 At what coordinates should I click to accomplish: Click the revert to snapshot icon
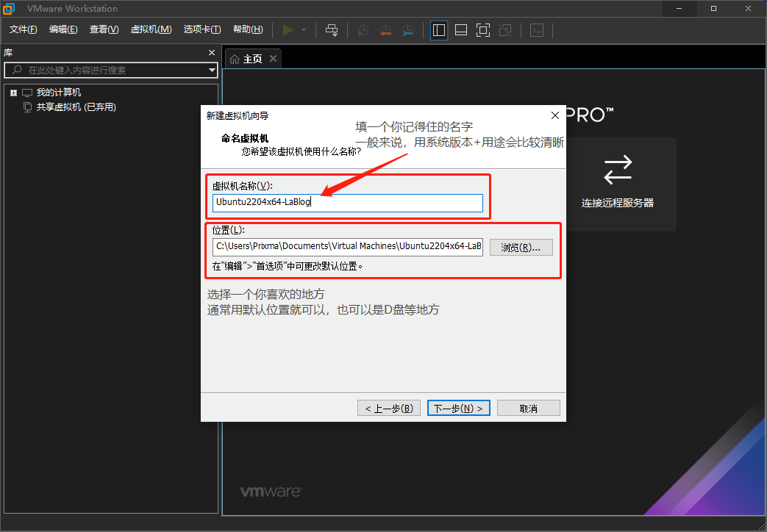(385, 30)
